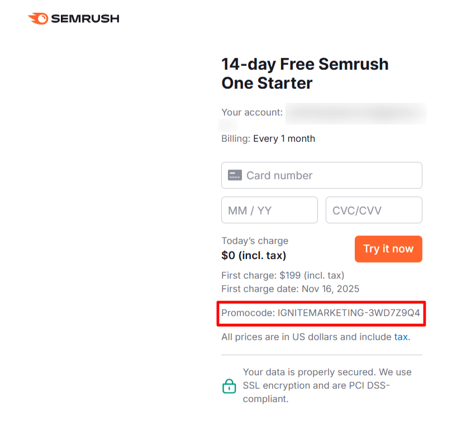Open the tax pricing link
The image size is (476, 448).
click(401, 336)
